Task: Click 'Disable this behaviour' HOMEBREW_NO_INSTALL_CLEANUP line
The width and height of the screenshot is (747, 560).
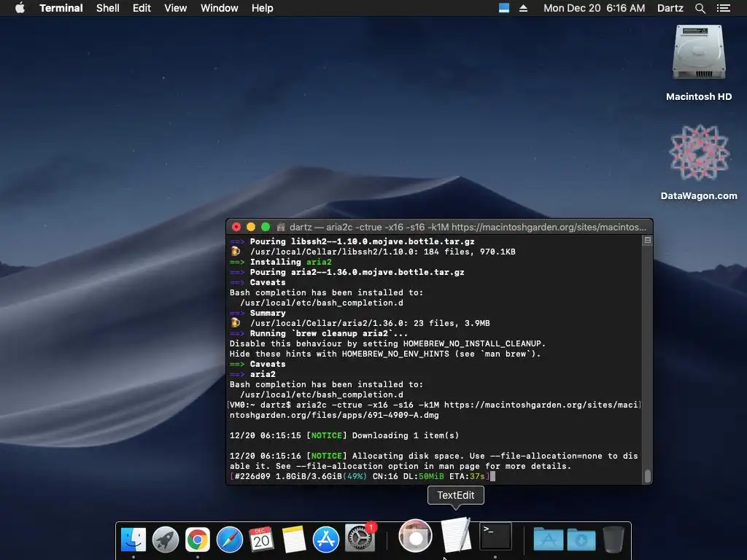Action: 387,343
